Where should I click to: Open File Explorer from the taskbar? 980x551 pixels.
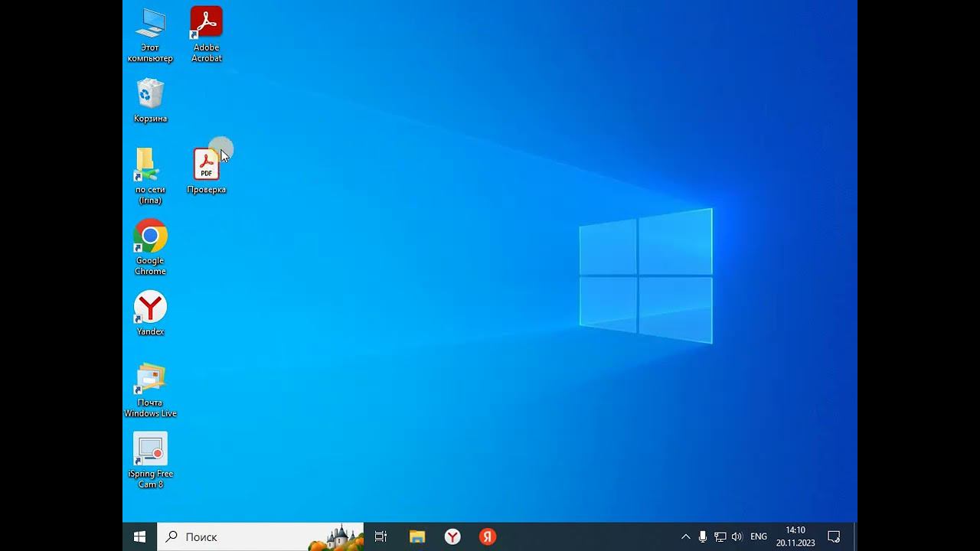pos(416,536)
